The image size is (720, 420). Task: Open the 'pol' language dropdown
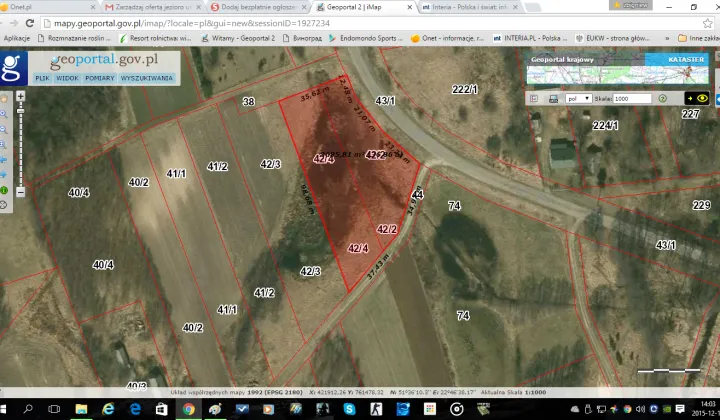(579, 99)
